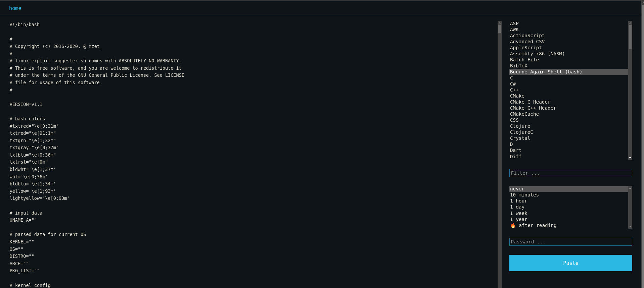Pick Clojure syntax from the list

520,126
